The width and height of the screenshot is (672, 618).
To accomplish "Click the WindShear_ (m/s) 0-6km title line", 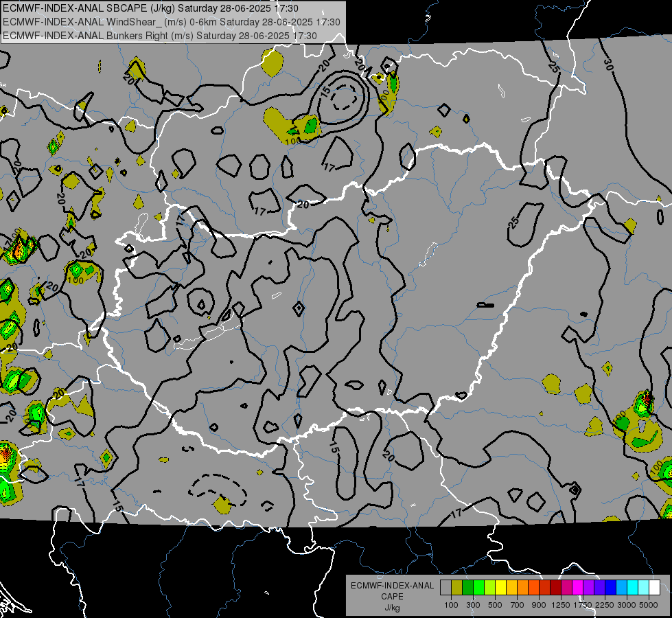I will click(172, 22).
